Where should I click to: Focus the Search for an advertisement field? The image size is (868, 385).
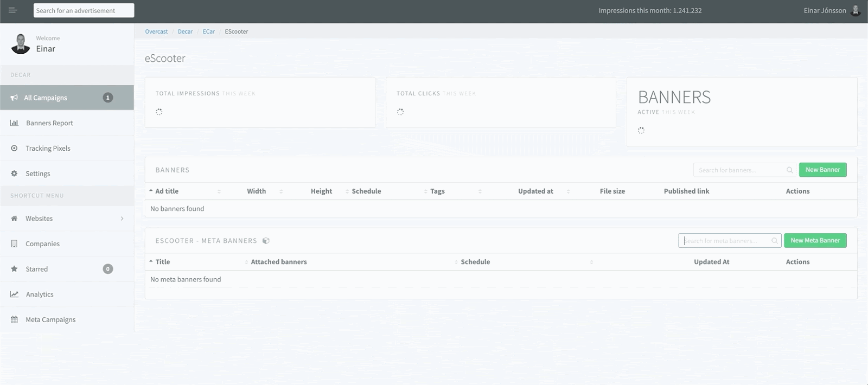click(x=84, y=10)
